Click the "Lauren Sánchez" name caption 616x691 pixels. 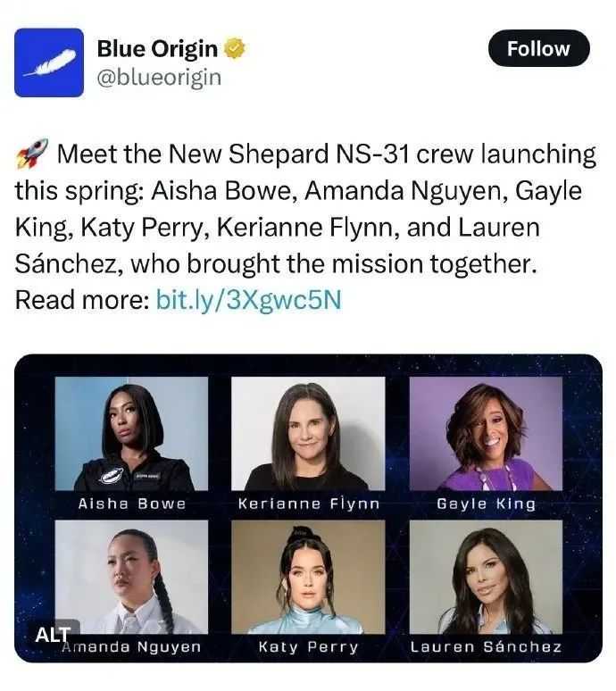point(486,646)
